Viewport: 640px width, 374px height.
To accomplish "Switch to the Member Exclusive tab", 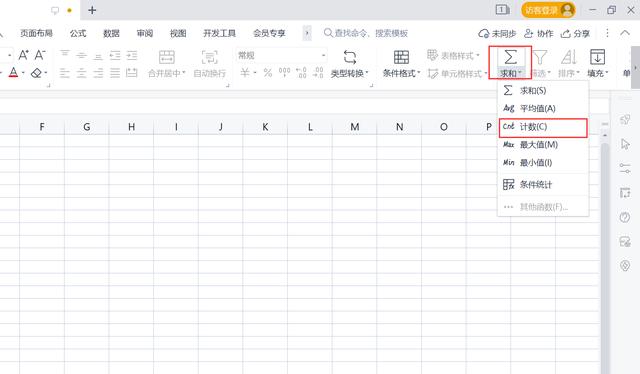I will tap(269, 33).
